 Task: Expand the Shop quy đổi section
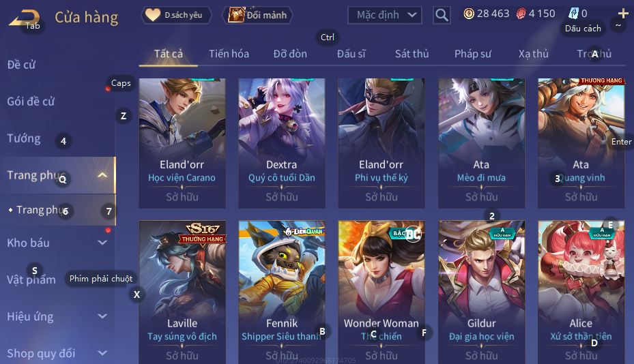(x=102, y=352)
